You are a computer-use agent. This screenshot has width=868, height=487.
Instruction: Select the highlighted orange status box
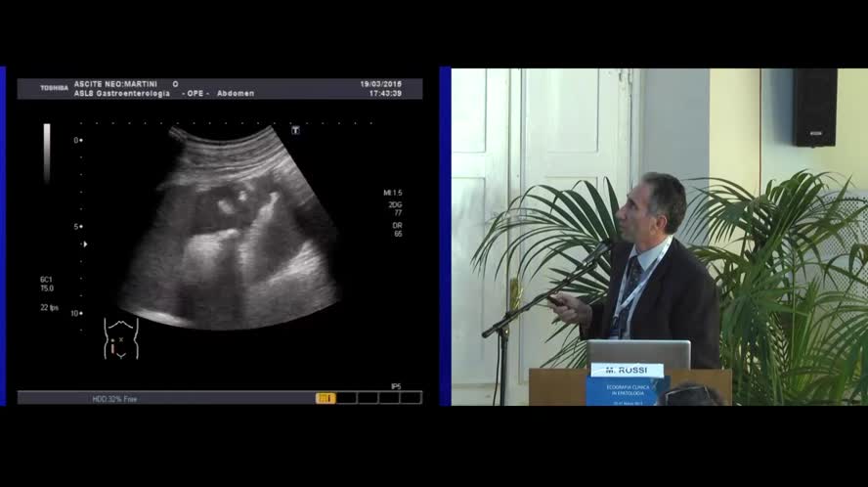tap(325, 398)
